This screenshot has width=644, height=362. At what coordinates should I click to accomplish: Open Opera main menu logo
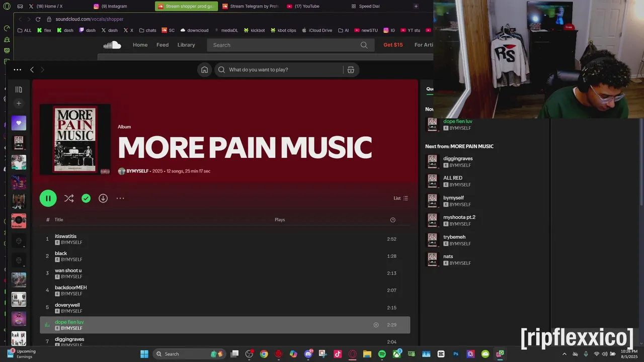coord(7,6)
